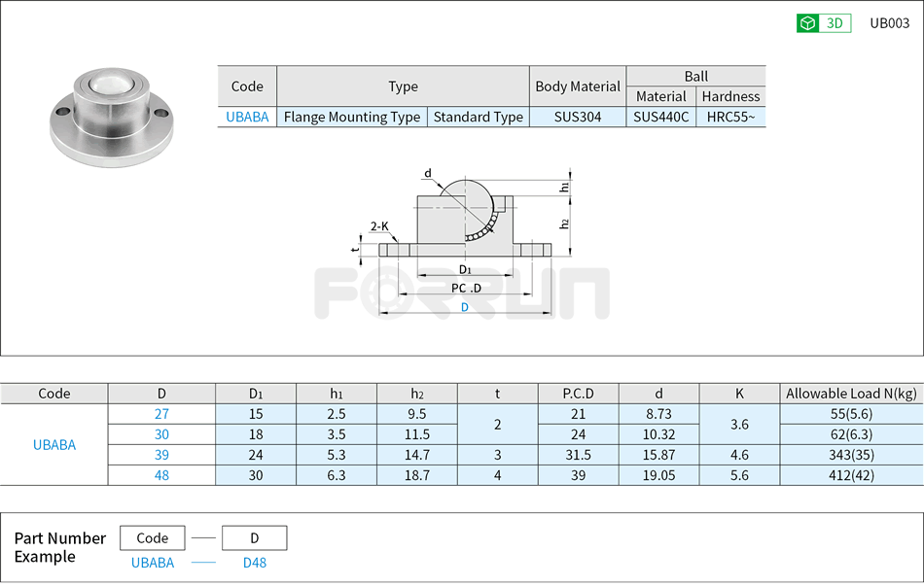
Task: Click the h2 value 14.7 cell
Action: point(417,455)
